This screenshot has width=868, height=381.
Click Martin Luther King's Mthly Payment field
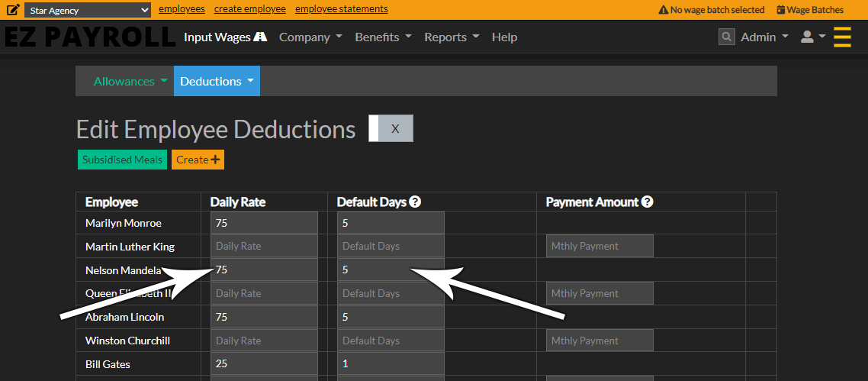(x=600, y=246)
